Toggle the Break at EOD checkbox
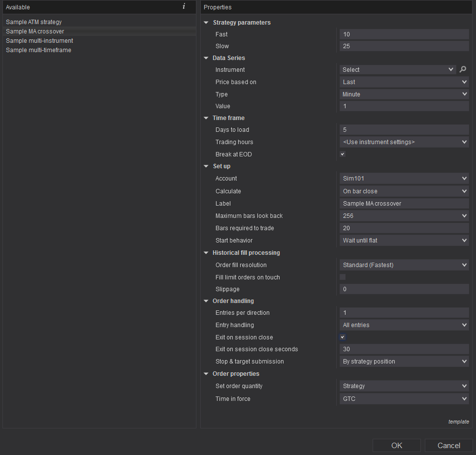The height and width of the screenshot is (455, 476). (x=343, y=154)
